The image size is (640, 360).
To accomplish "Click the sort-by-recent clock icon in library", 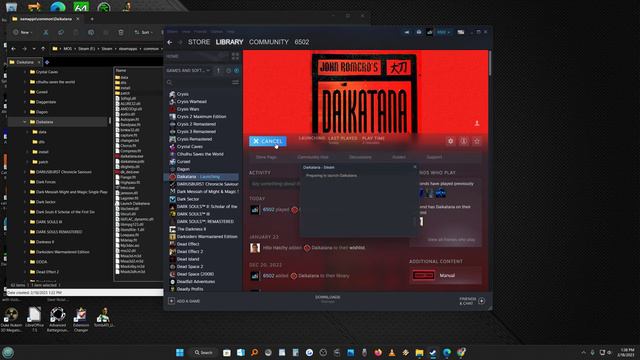I will pyautogui.click(x=228, y=71).
